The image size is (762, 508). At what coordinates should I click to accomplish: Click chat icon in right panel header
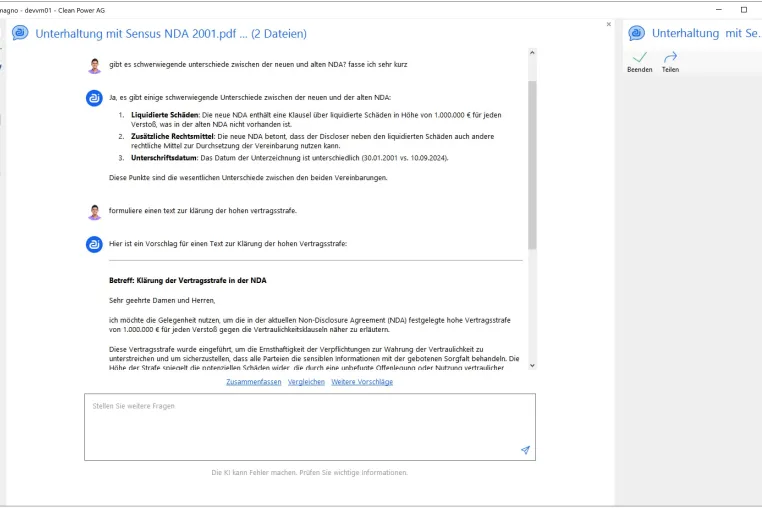pos(636,33)
